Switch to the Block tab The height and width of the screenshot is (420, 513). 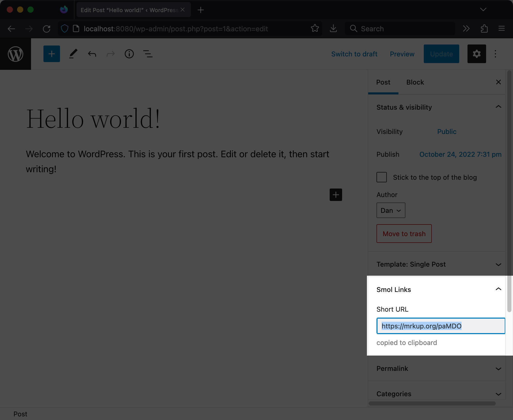[415, 82]
